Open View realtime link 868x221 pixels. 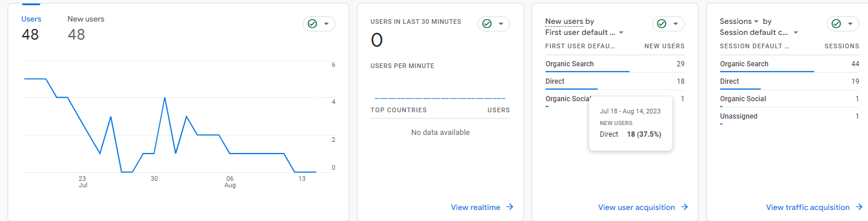tap(476, 207)
